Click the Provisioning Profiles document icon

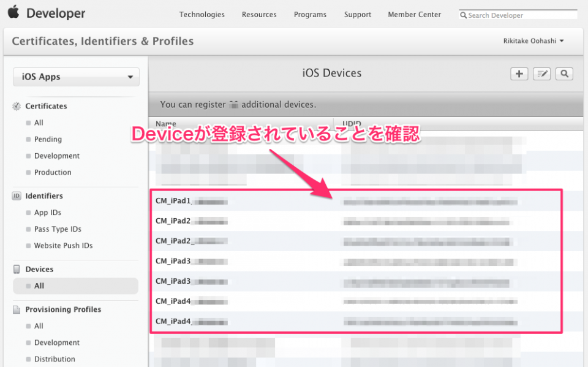pyautogui.click(x=17, y=309)
